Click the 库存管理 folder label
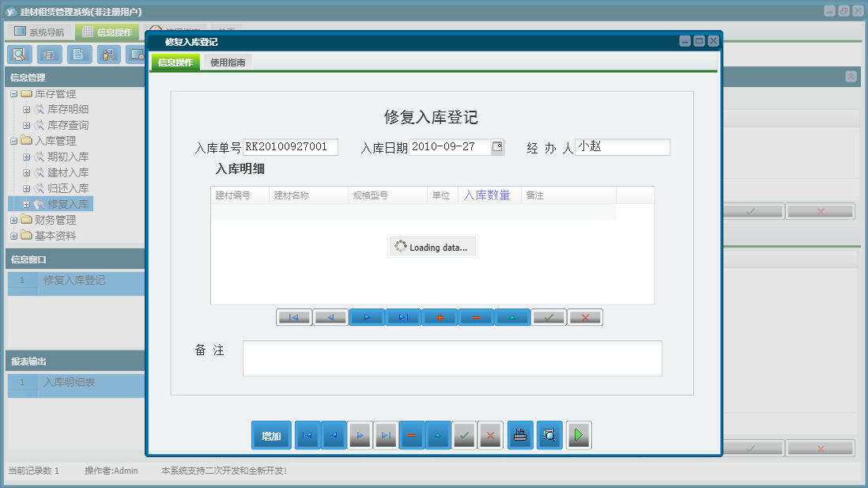Screen dimensions: 868x488 (x=55, y=94)
